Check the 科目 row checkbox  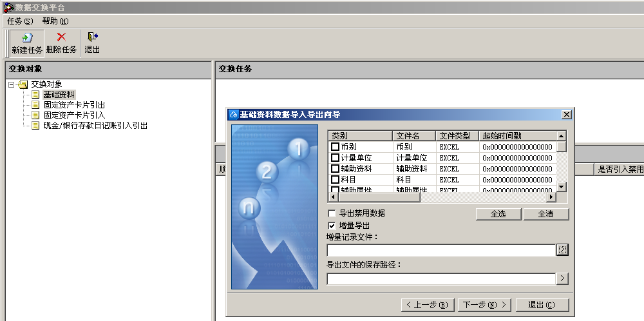pos(335,180)
